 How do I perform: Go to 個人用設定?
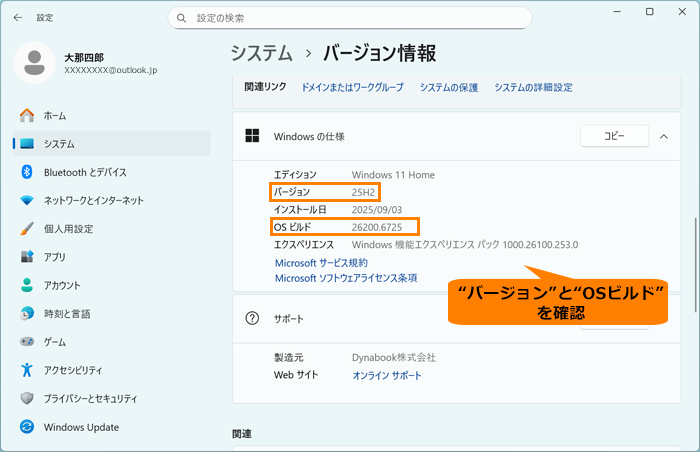click(112, 229)
